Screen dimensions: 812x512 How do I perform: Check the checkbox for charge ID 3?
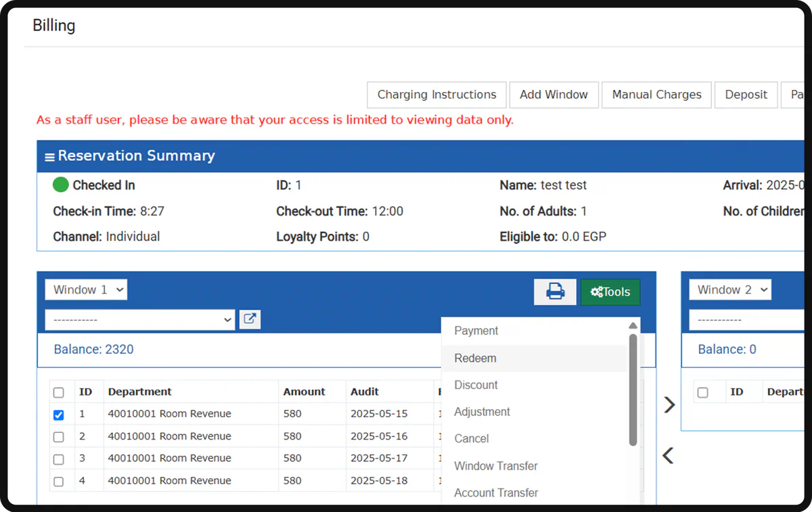tap(59, 459)
